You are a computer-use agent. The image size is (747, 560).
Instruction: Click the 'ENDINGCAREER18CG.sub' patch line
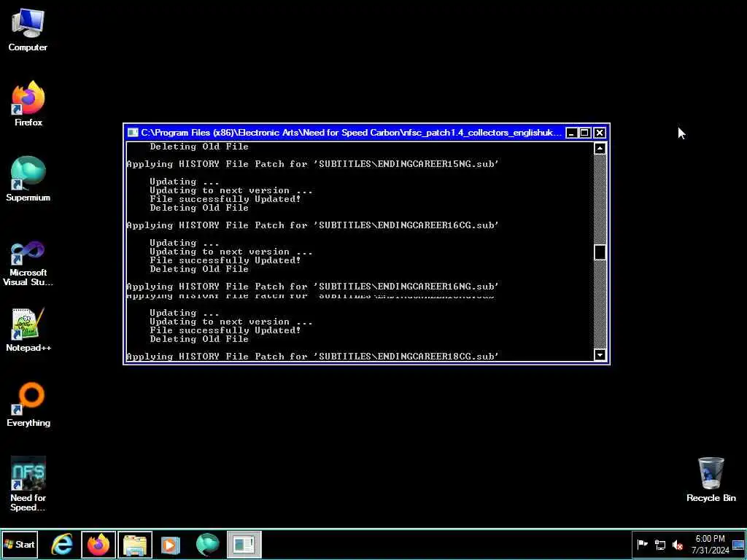312,356
